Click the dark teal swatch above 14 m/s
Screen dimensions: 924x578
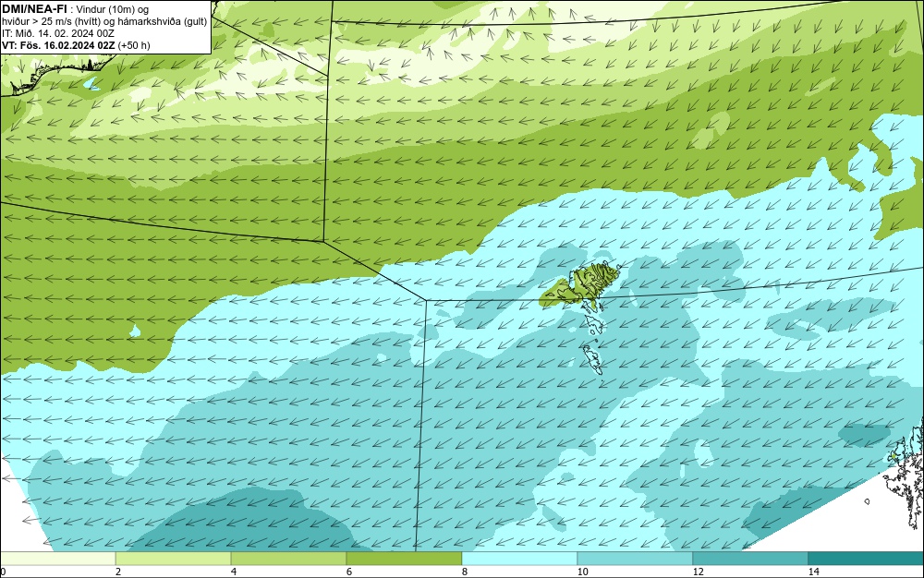point(867,559)
